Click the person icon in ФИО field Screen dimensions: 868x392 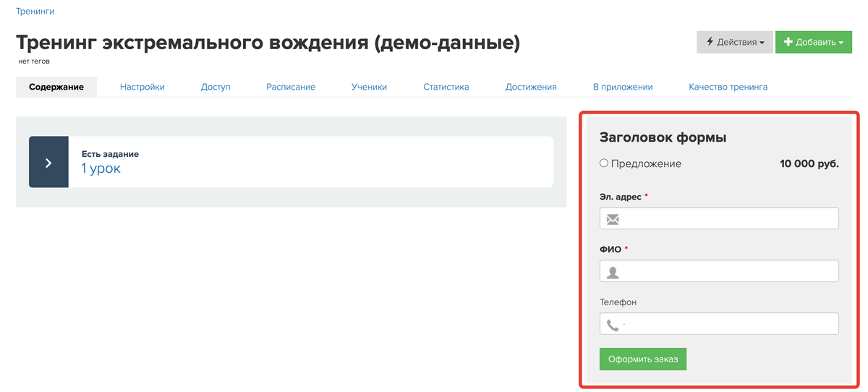pos(613,272)
